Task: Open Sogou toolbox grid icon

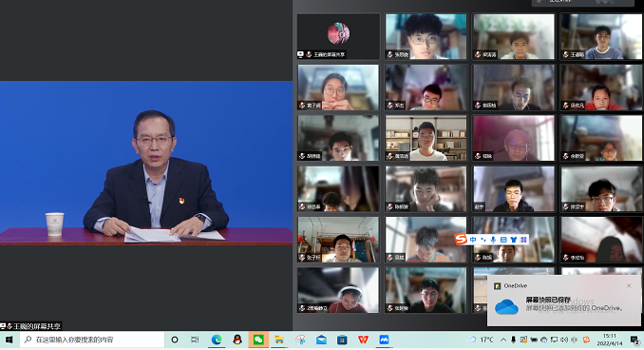Action: pyautogui.click(x=523, y=240)
